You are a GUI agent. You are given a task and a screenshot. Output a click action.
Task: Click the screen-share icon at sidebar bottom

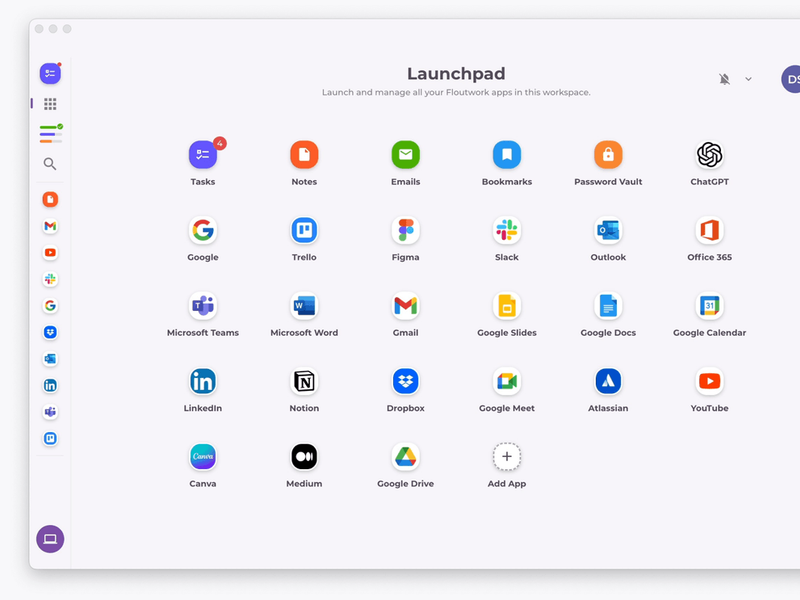coord(50,538)
